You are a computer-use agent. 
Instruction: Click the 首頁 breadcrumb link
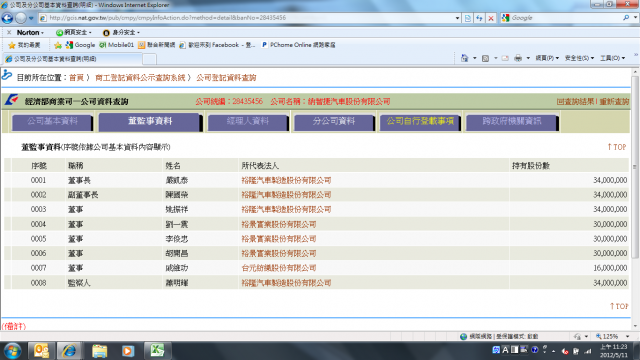click(x=76, y=78)
